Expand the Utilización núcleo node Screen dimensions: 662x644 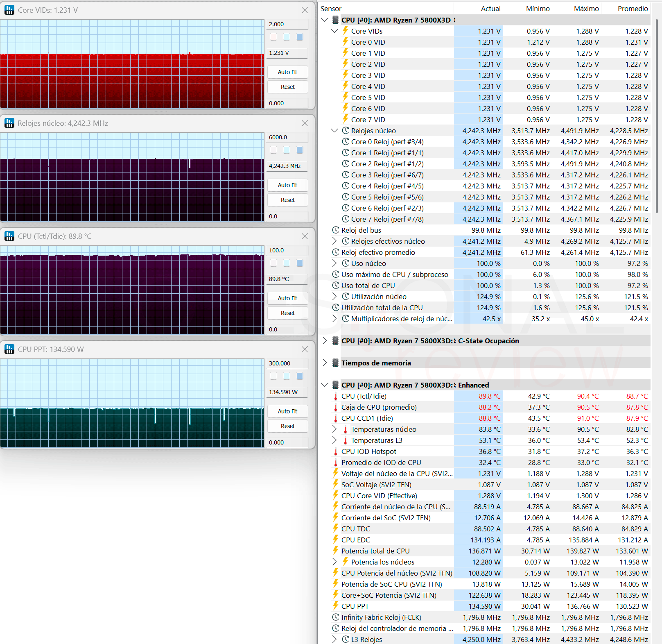click(334, 296)
